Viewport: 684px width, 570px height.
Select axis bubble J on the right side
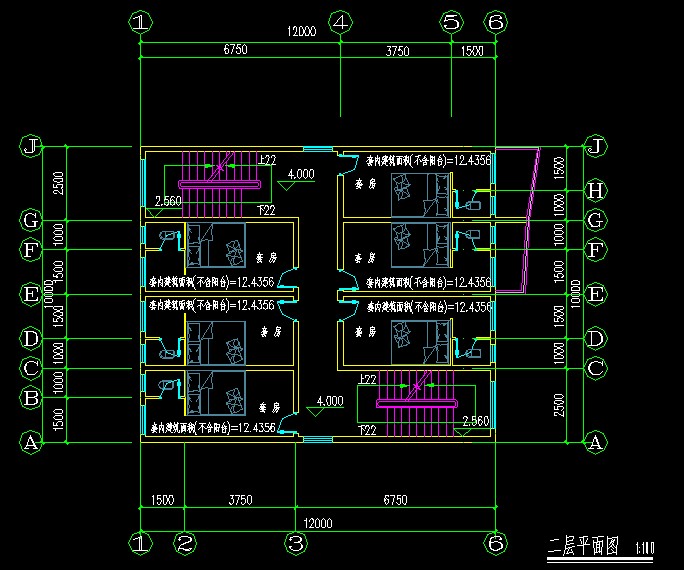pos(595,146)
